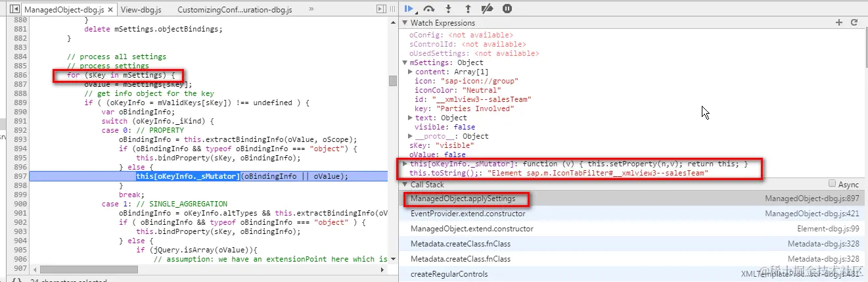868x282 pixels.
Task: Show more open file tabs
Action: click(311, 9)
